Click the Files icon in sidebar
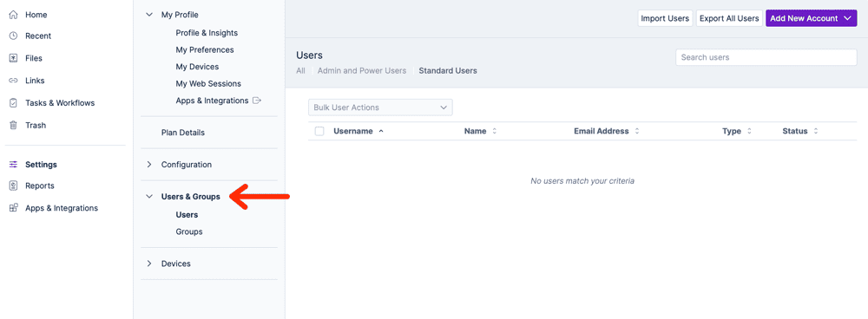The width and height of the screenshot is (868, 319). tap(14, 58)
